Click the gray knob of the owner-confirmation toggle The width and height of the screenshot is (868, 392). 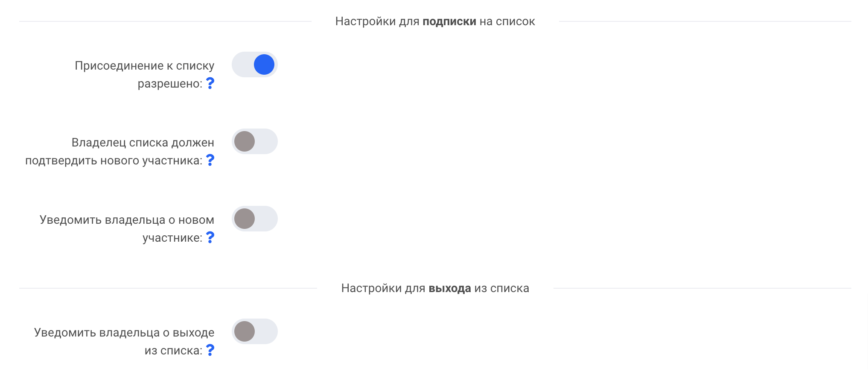coord(245,141)
